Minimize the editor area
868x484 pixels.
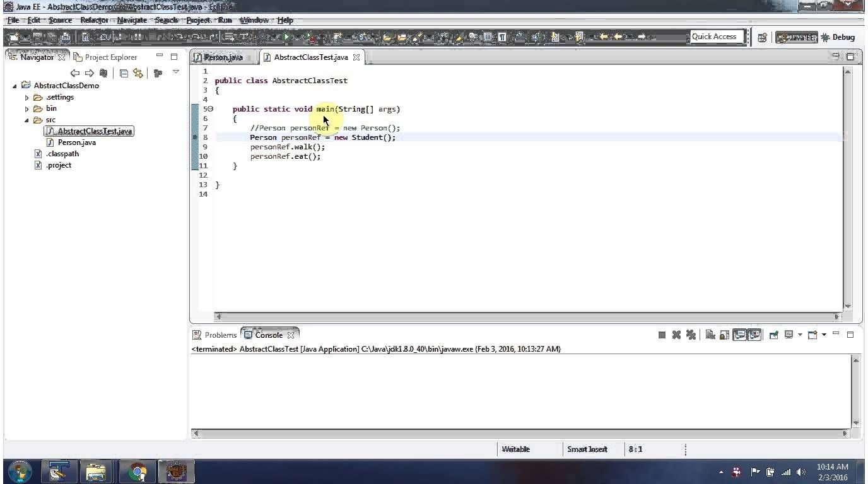tap(836, 56)
